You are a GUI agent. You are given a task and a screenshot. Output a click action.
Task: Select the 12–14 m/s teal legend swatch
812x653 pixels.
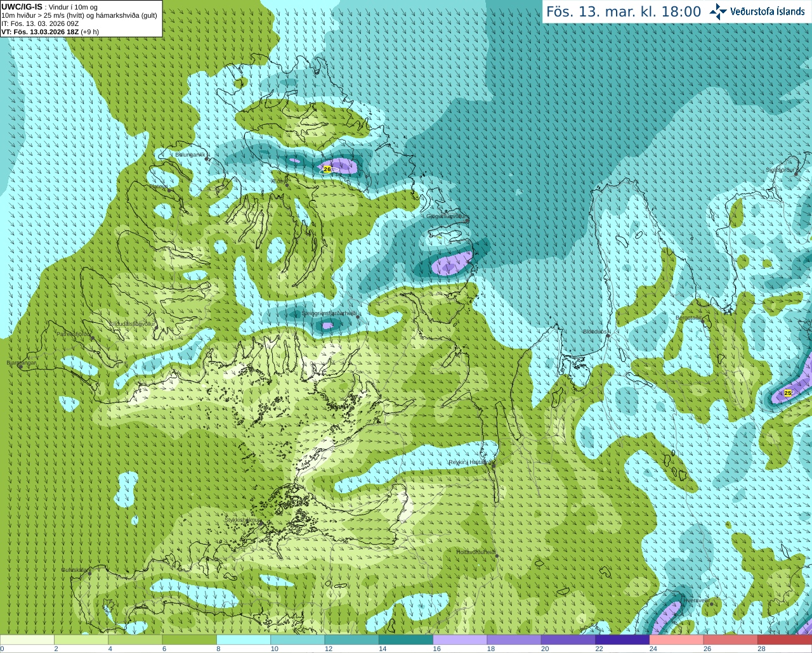point(352,640)
